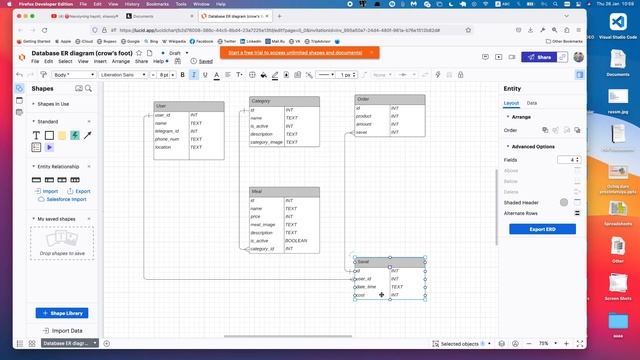
Task: Toggle the right context panel icon
Action: 580,75
